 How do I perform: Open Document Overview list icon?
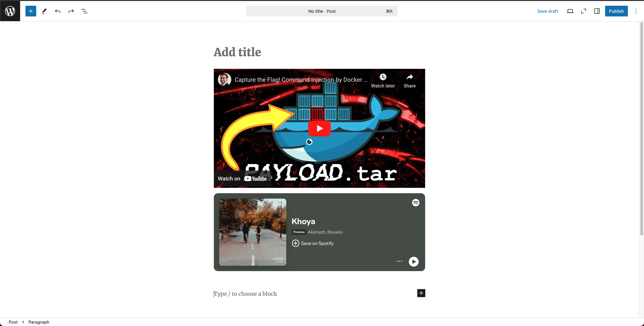tap(85, 11)
